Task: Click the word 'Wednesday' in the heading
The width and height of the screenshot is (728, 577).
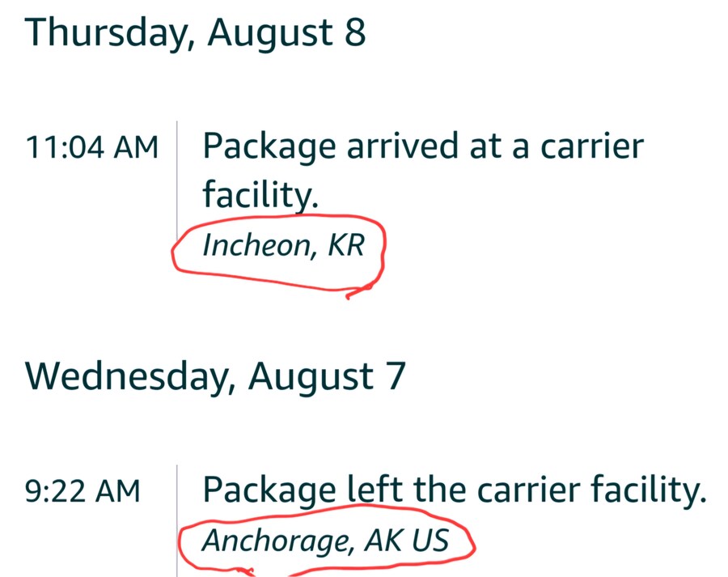Action: 129,377
